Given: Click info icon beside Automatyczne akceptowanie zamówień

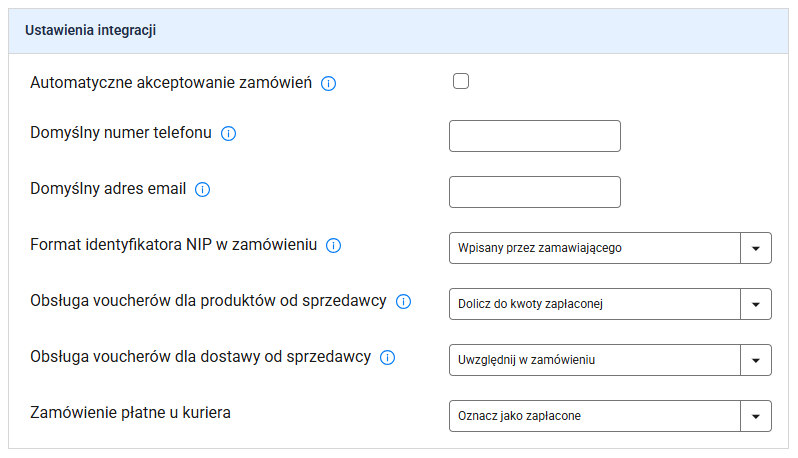Looking at the screenshot, I should [x=328, y=83].
